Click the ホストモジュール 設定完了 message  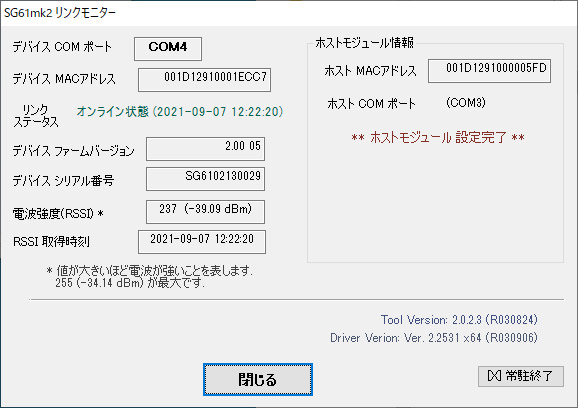pos(438,137)
